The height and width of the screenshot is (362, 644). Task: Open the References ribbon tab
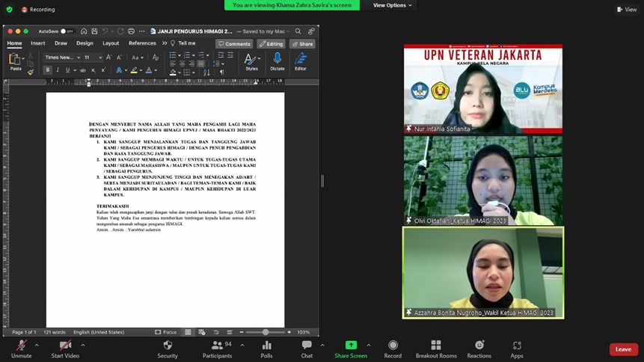point(142,43)
